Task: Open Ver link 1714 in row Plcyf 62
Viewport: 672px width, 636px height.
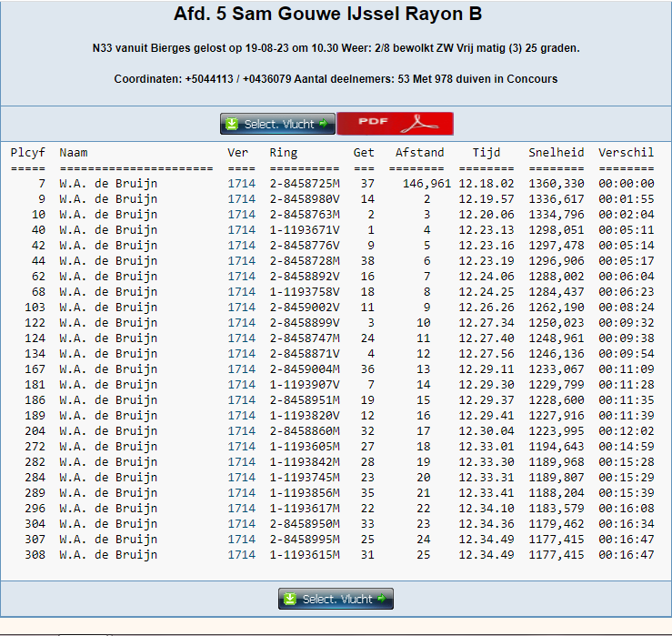Action: click(241, 277)
